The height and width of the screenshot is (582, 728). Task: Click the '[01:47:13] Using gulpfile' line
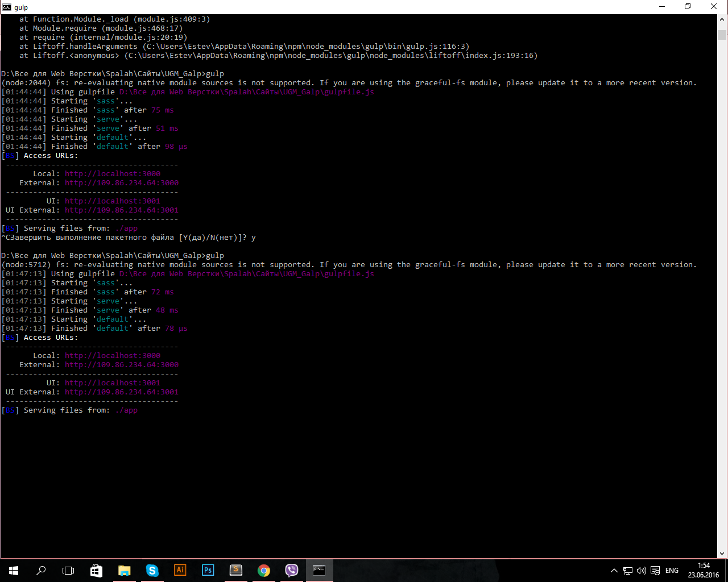[188, 274]
